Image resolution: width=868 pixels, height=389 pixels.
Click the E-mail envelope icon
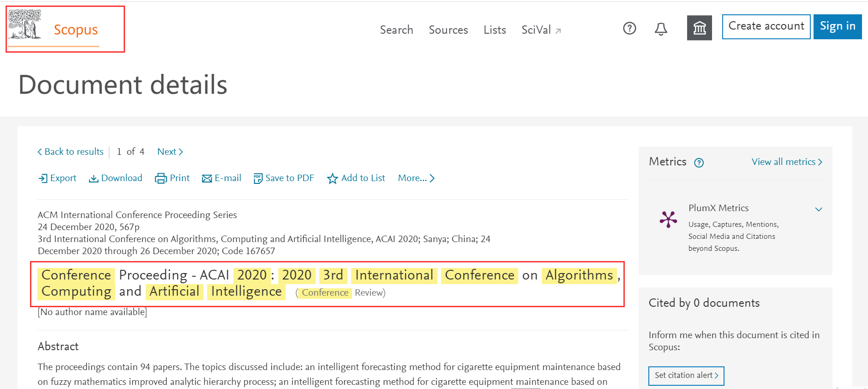pos(207,178)
